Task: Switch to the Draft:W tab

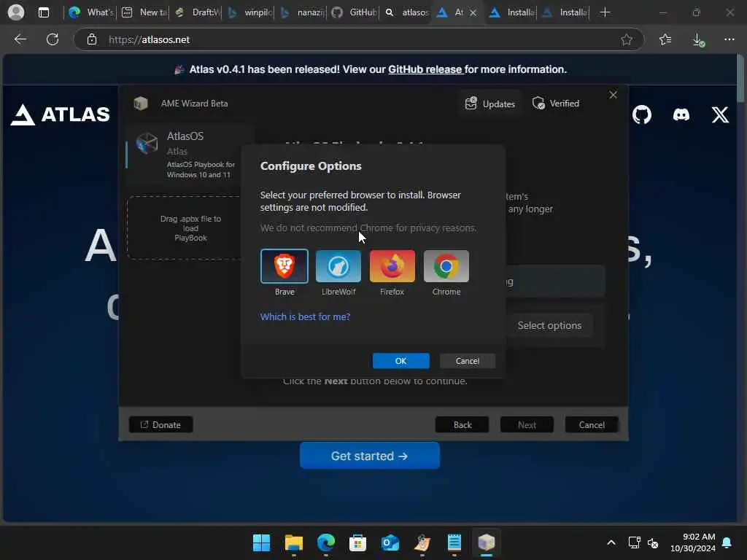Action: 196,12
